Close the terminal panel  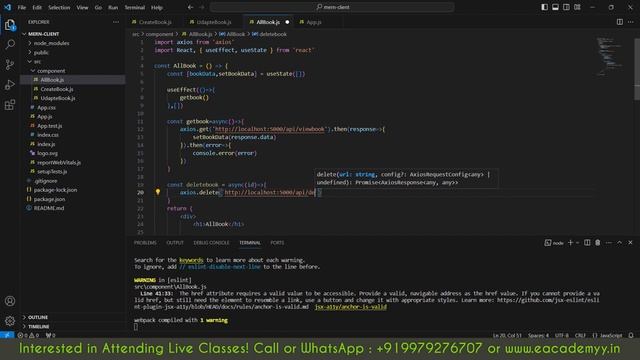pyautogui.click(x=630, y=242)
